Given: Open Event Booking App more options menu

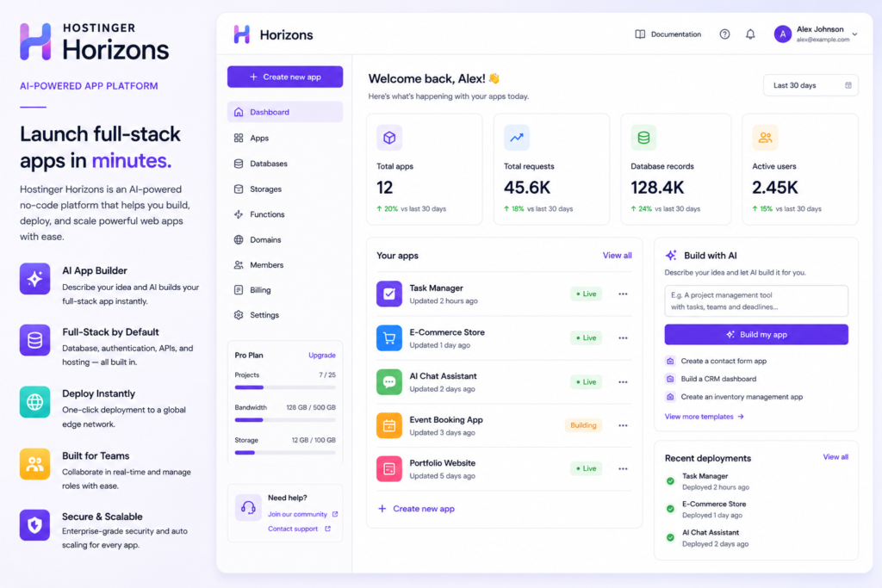Looking at the screenshot, I should click(x=623, y=425).
